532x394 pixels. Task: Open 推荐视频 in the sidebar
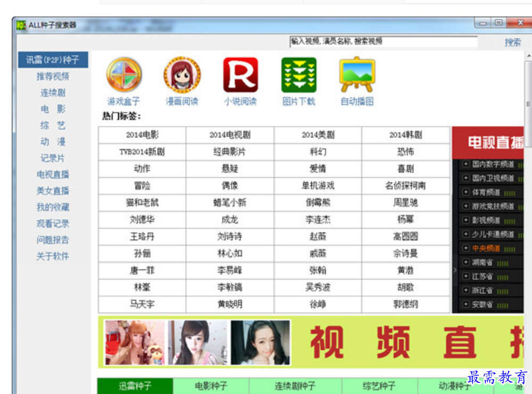tap(53, 76)
